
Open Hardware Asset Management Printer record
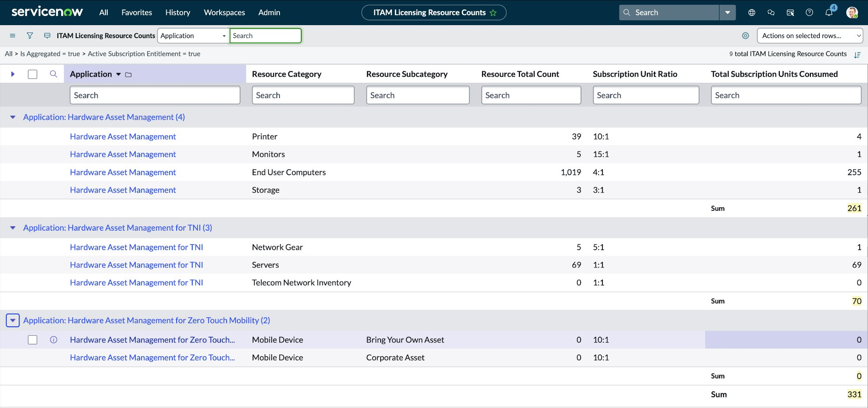tap(123, 137)
